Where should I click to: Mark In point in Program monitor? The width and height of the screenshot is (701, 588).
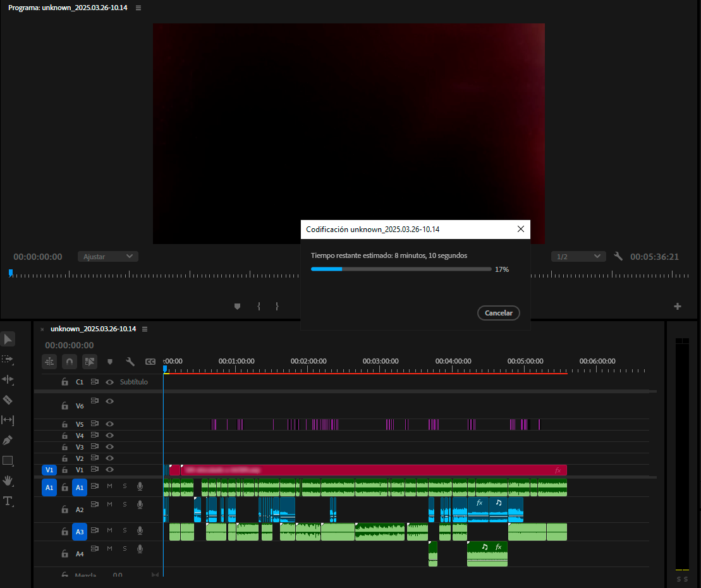[x=259, y=306]
